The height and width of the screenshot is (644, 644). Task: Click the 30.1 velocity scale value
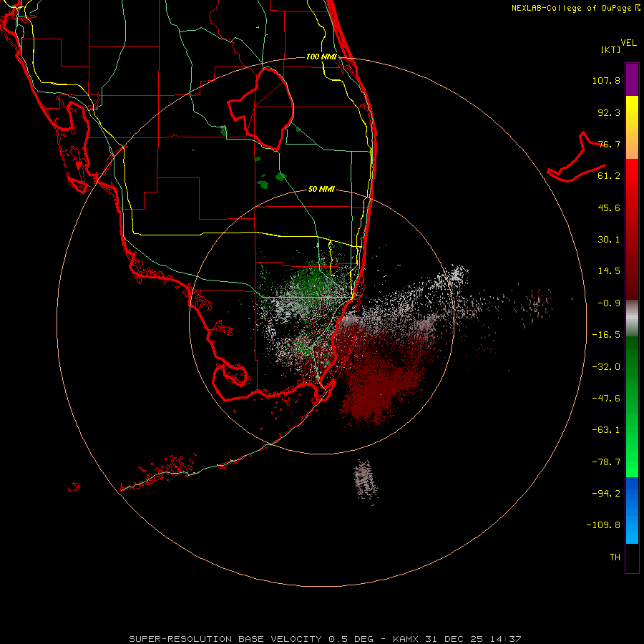tap(609, 240)
